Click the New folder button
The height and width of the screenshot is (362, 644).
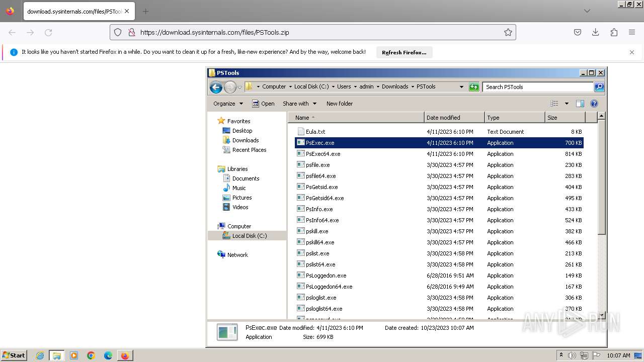pyautogui.click(x=340, y=104)
